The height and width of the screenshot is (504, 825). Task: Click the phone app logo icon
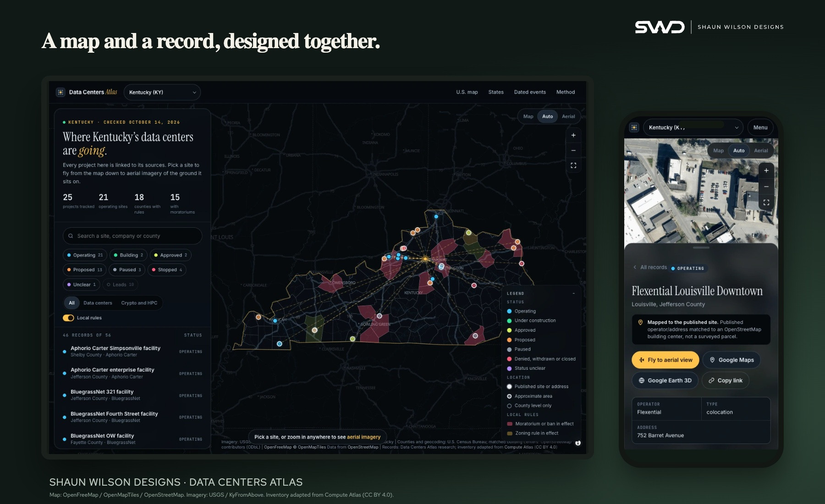tap(634, 127)
